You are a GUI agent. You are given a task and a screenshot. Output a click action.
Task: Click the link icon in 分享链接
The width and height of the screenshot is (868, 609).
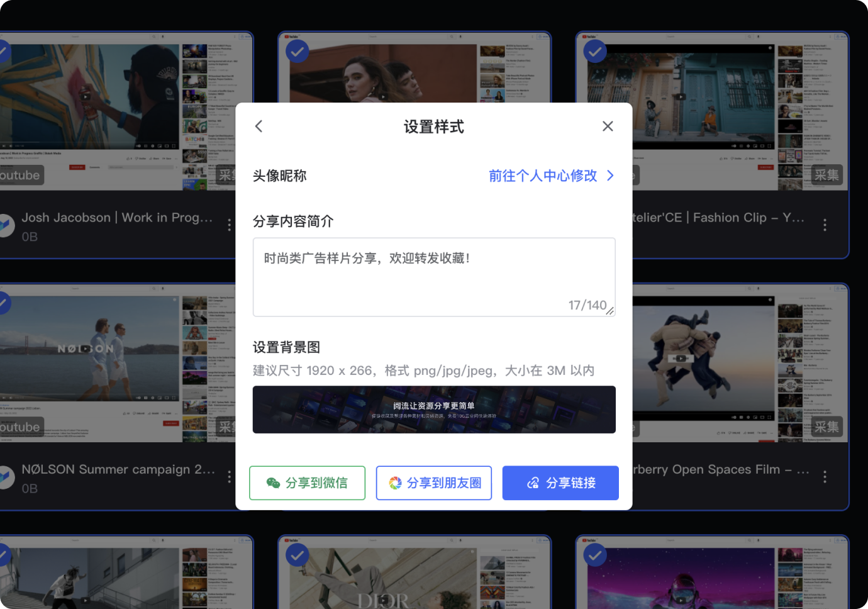click(533, 483)
